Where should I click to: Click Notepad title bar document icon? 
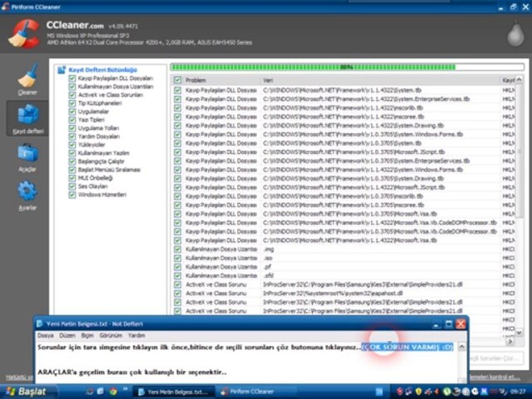40,324
